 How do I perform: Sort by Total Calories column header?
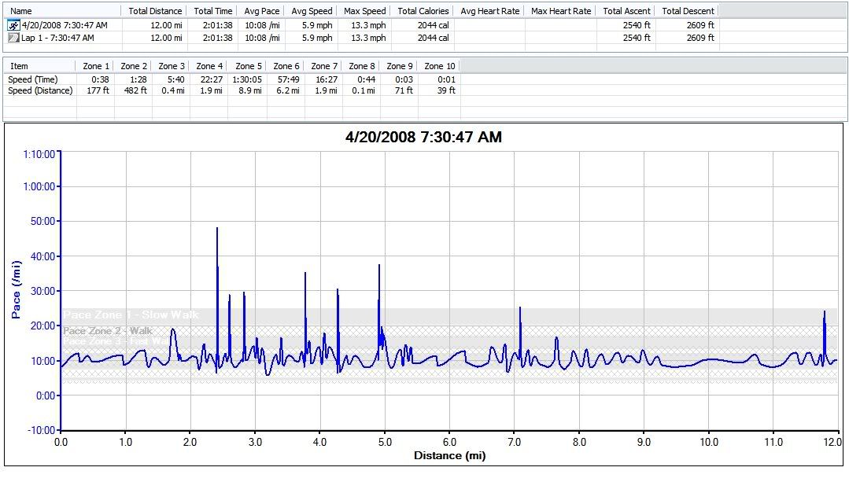pos(423,11)
